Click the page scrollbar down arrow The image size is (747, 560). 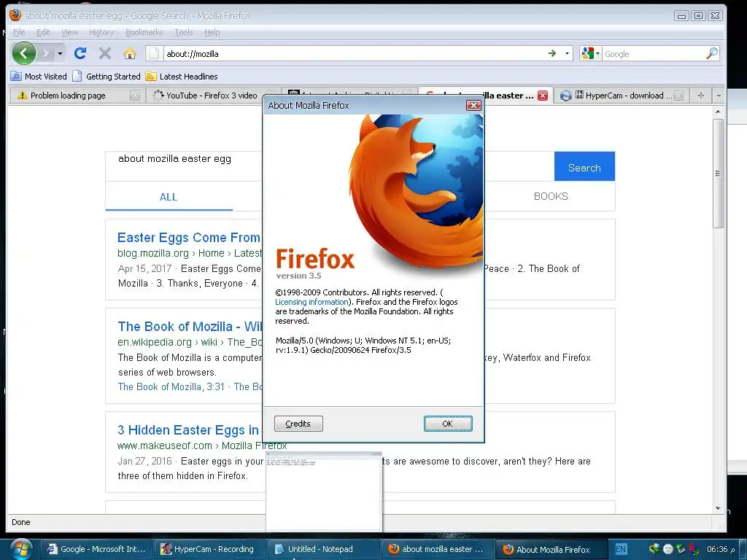pyautogui.click(x=718, y=508)
